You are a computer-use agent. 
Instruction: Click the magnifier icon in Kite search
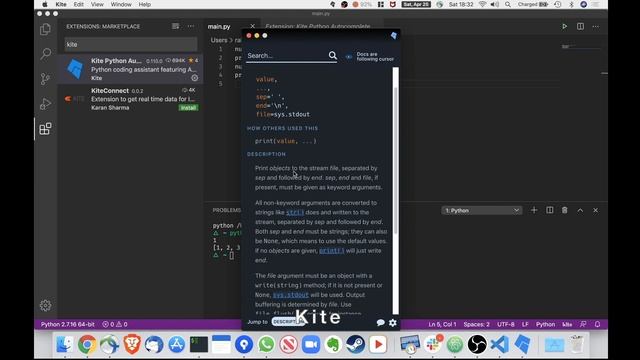pos(333,55)
